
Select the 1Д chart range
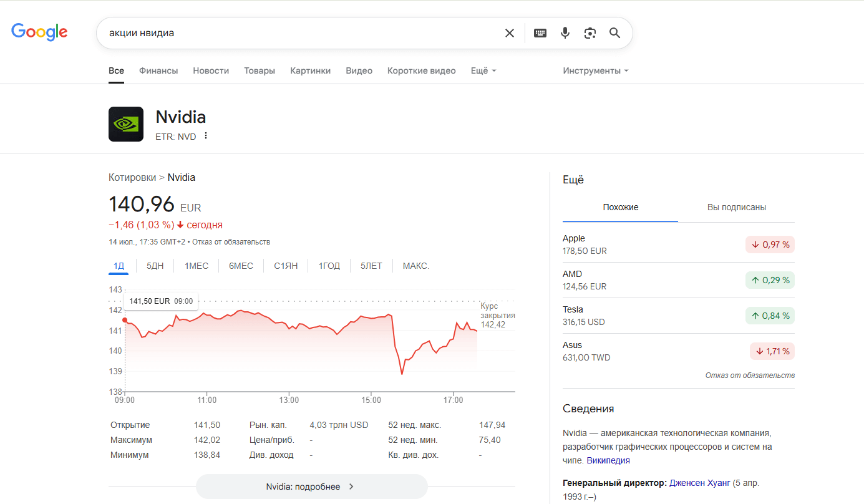[119, 266]
